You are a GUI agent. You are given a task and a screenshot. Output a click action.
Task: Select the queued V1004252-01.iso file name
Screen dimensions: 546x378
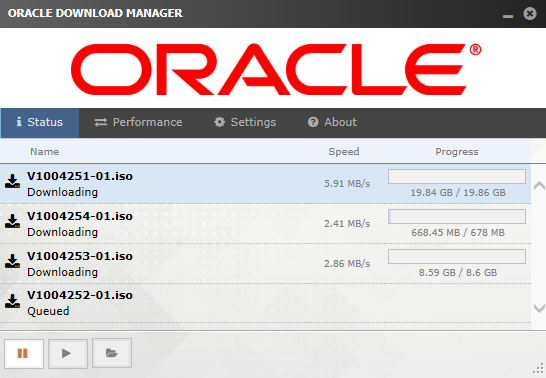80,295
